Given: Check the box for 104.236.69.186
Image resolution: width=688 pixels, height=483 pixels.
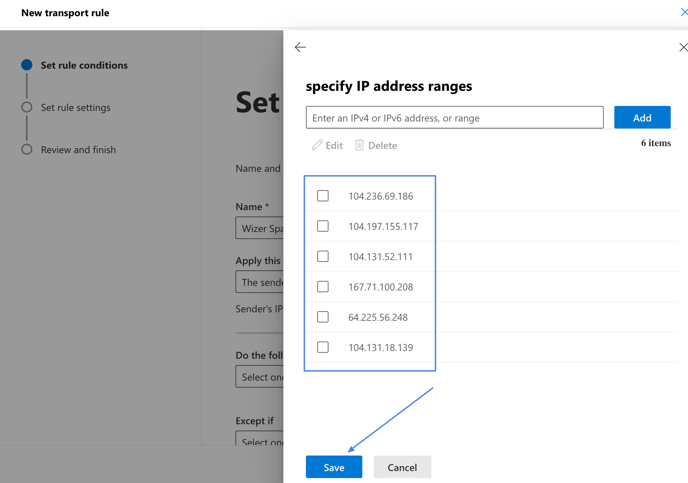Looking at the screenshot, I should coord(322,196).
